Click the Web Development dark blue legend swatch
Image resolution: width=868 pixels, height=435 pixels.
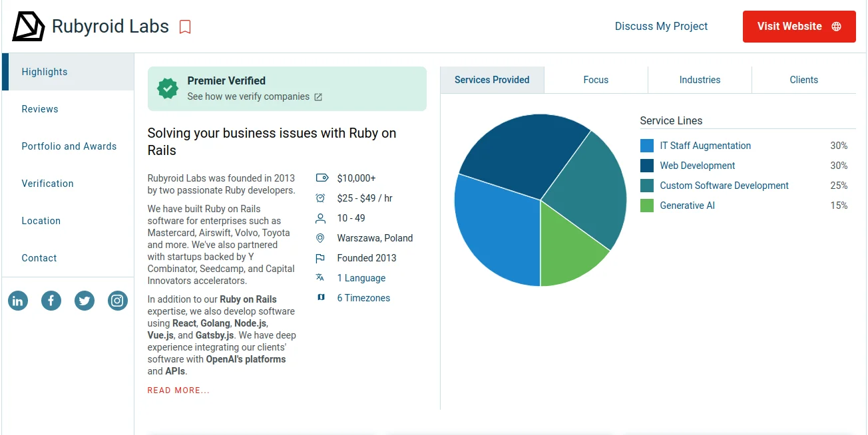coord(647,166)
